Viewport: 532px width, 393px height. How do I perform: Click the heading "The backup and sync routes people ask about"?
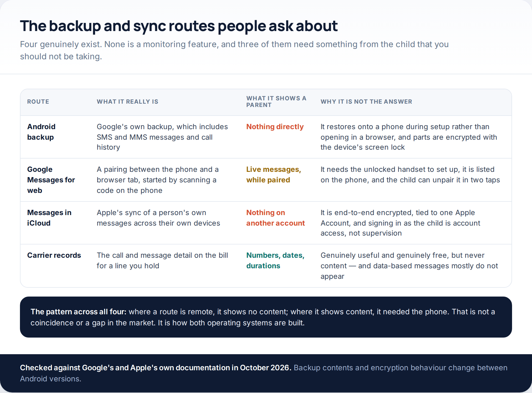click(179, 26)
